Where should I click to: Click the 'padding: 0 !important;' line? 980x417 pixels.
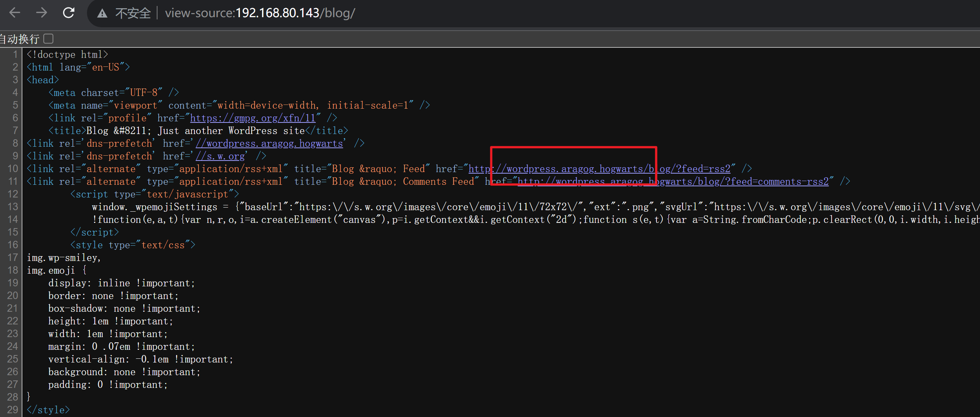point(108,384)
